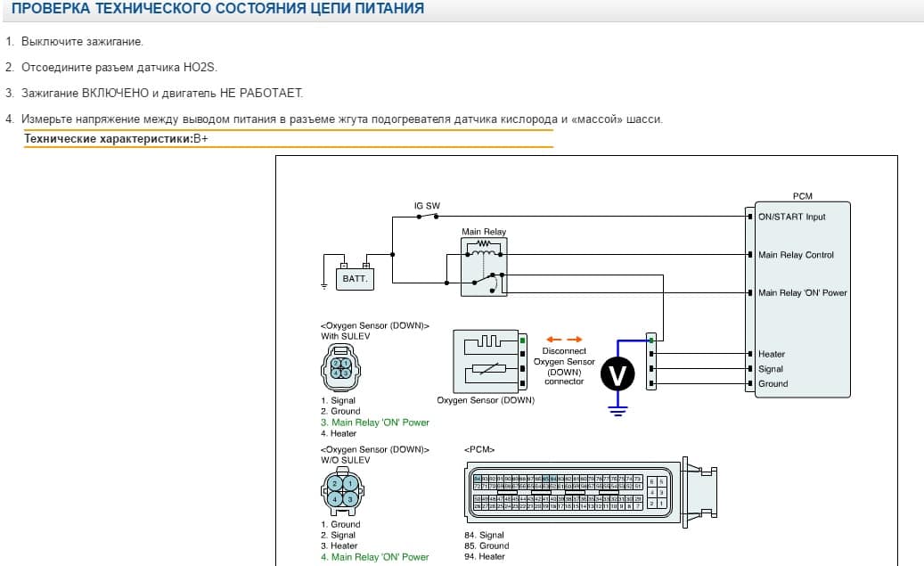Click the battery ground symbol at left

[x=323, y=286]
